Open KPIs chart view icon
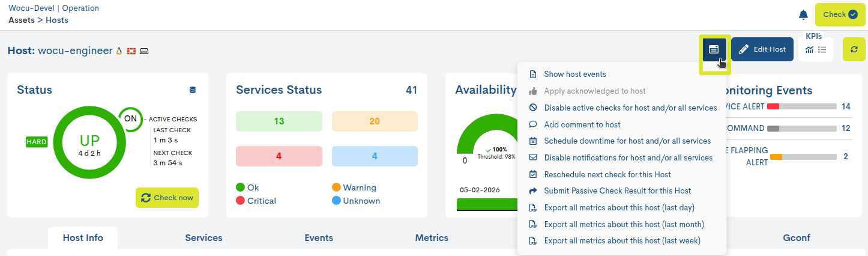Screen dimensions: 868x256 click(x=810, y=50)
